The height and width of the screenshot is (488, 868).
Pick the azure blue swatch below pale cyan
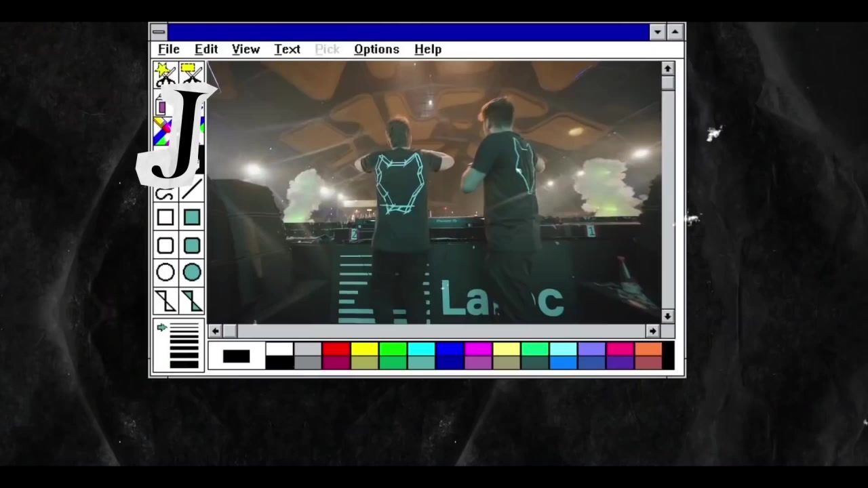click(x=564, y=363)
